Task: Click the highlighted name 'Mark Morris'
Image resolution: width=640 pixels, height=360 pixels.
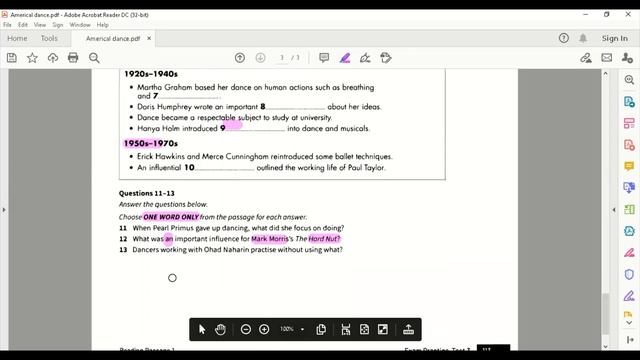Action: [269, 239]
